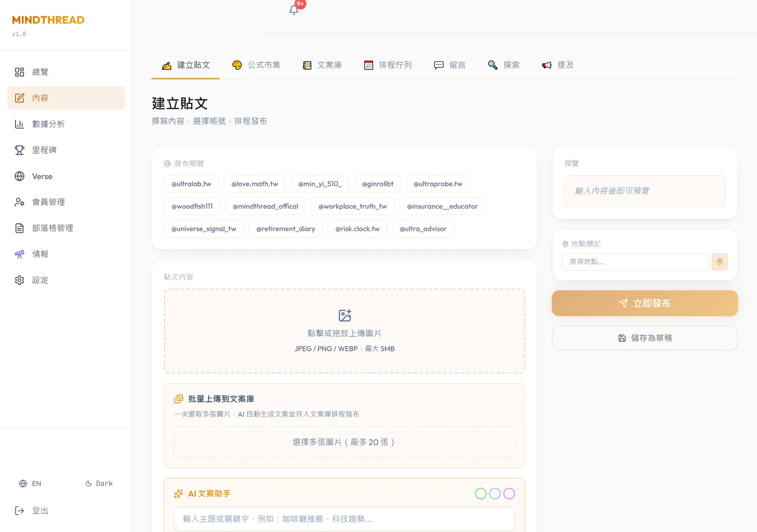Click the MINDTHREAD logo

(48, 20)
